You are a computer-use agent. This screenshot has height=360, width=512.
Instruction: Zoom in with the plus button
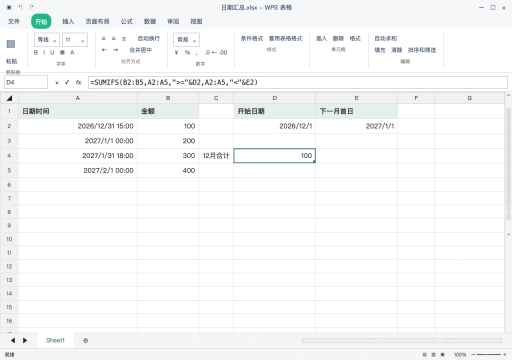click(x=505, y=355)
